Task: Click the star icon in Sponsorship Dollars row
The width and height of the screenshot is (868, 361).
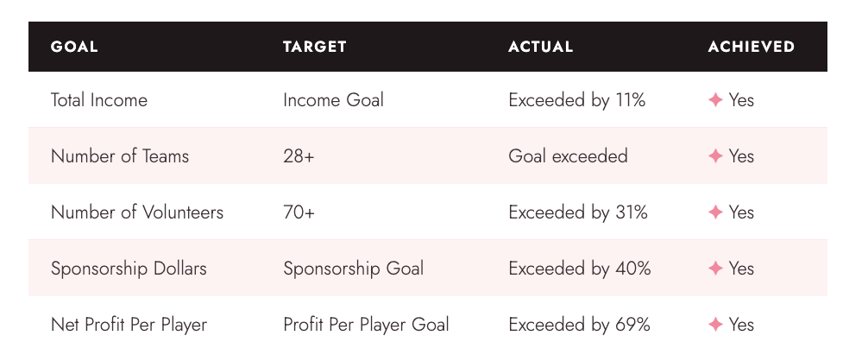Action: point(715,269)
